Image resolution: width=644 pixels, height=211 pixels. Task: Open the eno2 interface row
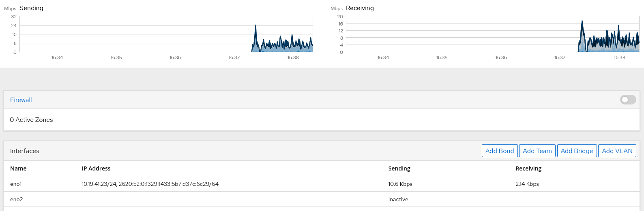click(x=322, y=199)
